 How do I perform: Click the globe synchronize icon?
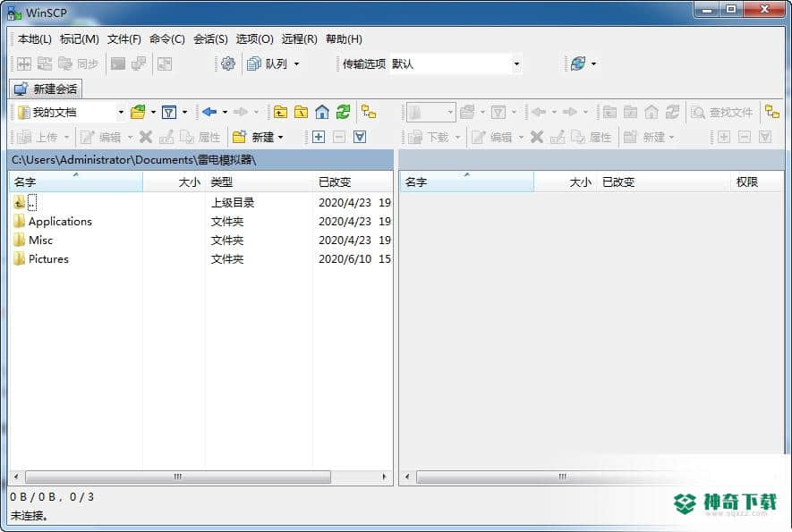[578, 63]
